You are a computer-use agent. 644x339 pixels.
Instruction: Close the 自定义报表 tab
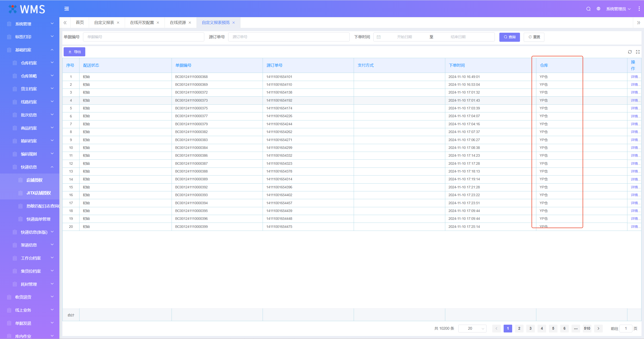[118, 23]
